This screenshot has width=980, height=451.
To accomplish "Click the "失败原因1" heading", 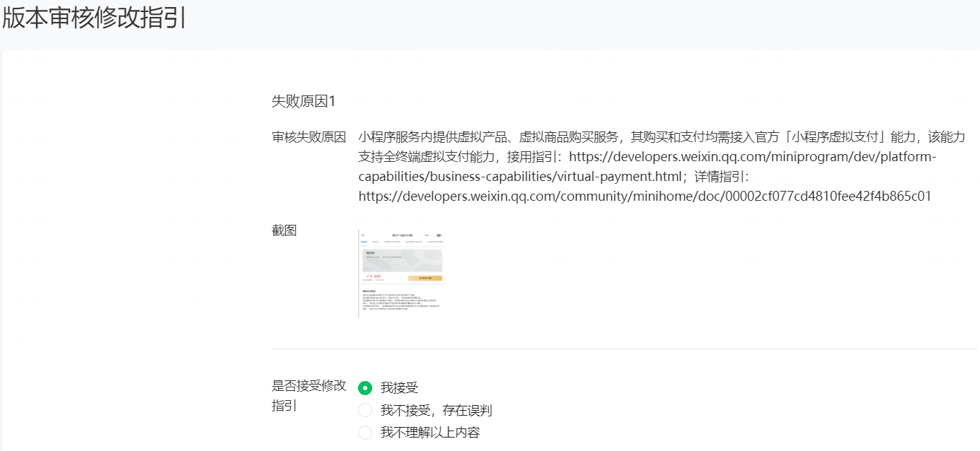I will [304, 102].
